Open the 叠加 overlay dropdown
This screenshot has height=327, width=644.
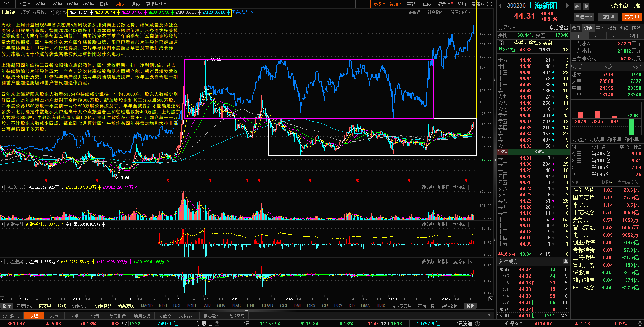(395, 4)
